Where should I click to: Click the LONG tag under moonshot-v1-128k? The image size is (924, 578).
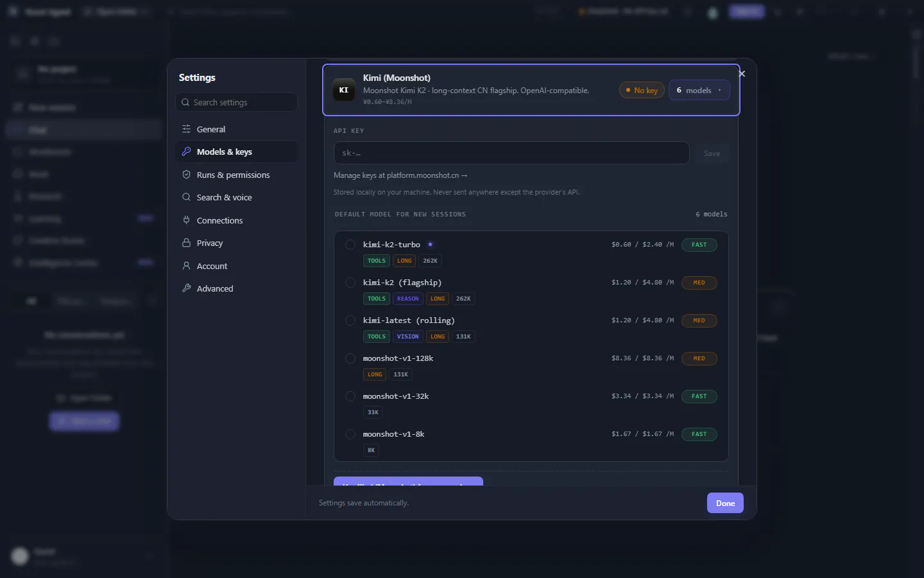(375, 374)
